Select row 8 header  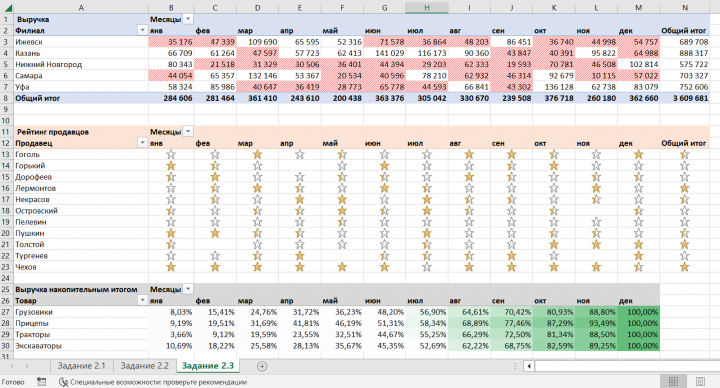[6, 98]
